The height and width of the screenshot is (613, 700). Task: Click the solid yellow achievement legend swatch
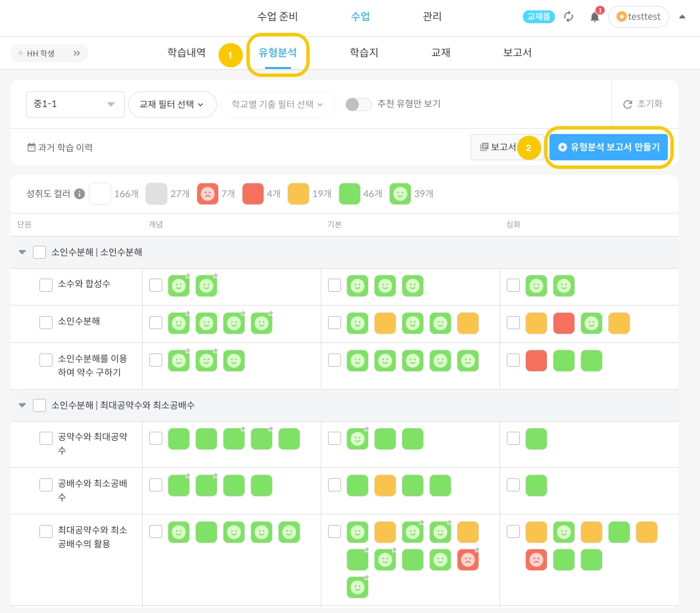coord(298,194)
